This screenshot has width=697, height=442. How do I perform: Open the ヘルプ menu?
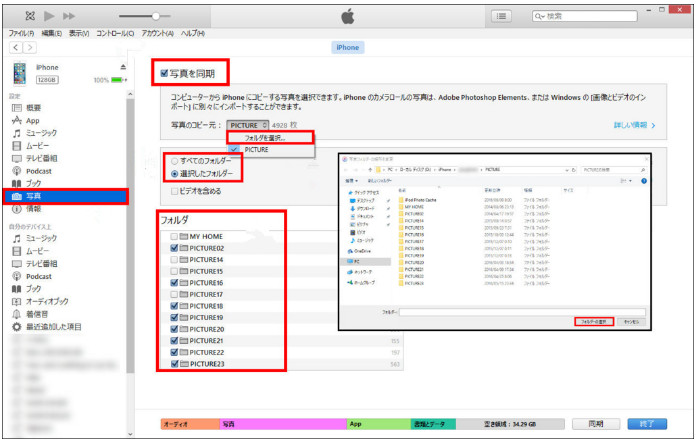192,33
